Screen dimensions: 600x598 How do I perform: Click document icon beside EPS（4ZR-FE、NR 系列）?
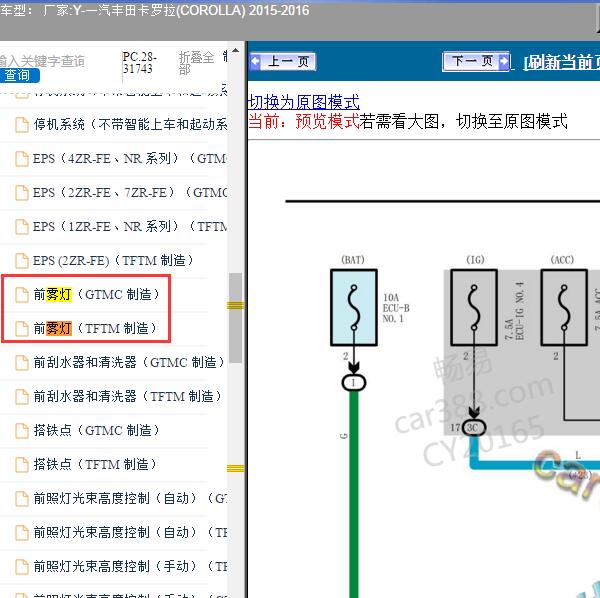pyautogui.click(x=22, y=158)
